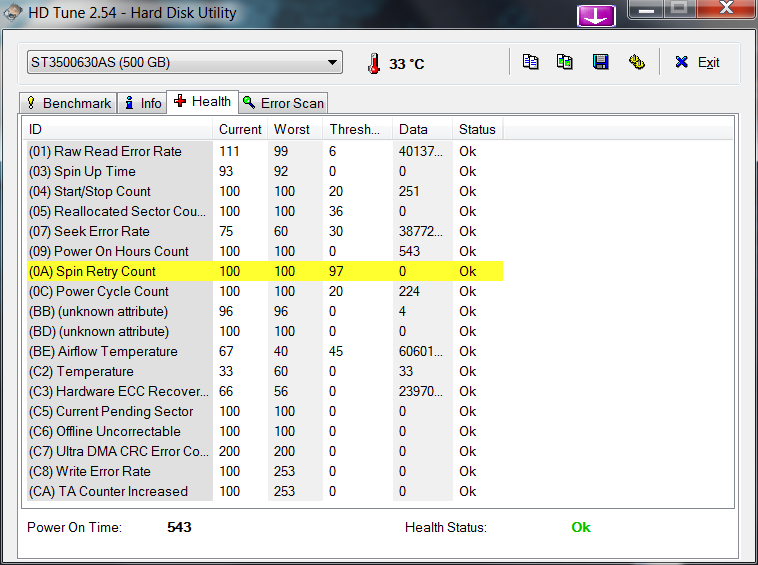
Task: Minimize the HD Tune window
Action: pyautogui.click(x=646, y=9)
